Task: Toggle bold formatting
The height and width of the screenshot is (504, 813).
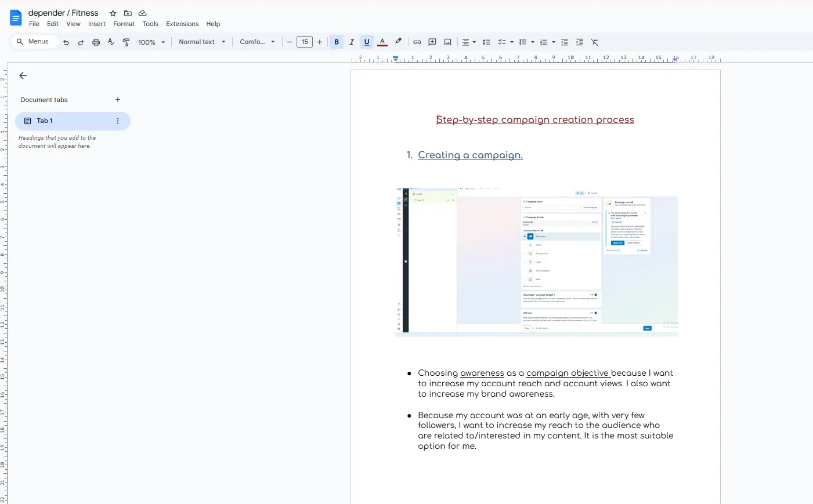Action: [x=337, y=42]
